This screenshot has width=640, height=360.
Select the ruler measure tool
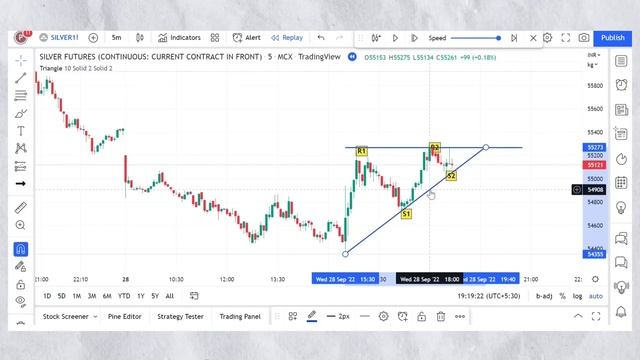21,208
